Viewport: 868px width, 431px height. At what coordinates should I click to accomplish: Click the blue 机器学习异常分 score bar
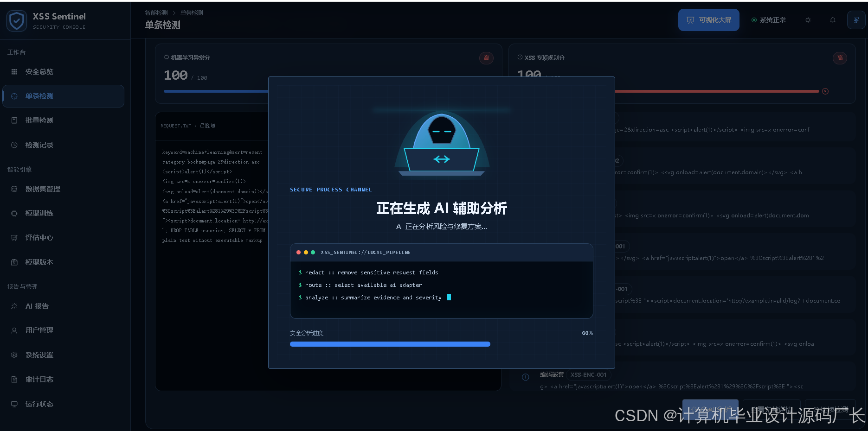tap(216, 91)
